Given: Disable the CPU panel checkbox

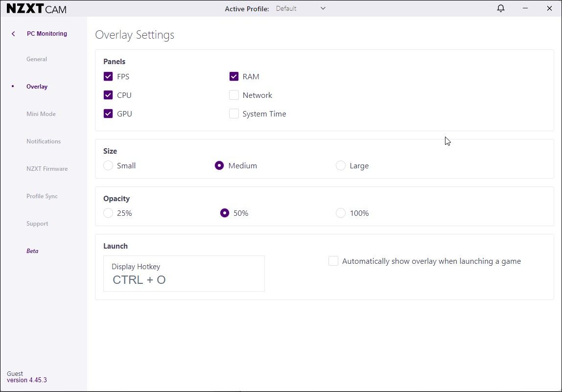Looking at the screenshot, I should [108, 95].
